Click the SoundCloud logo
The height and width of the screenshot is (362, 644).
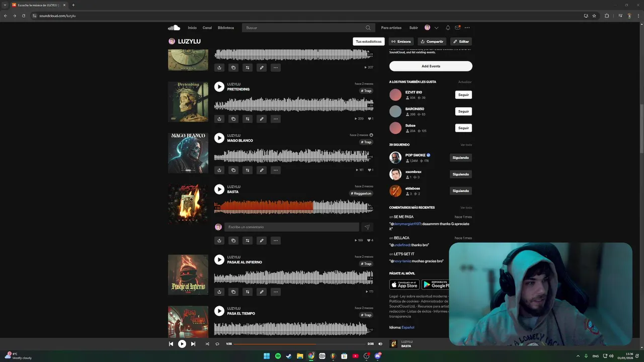174,28
